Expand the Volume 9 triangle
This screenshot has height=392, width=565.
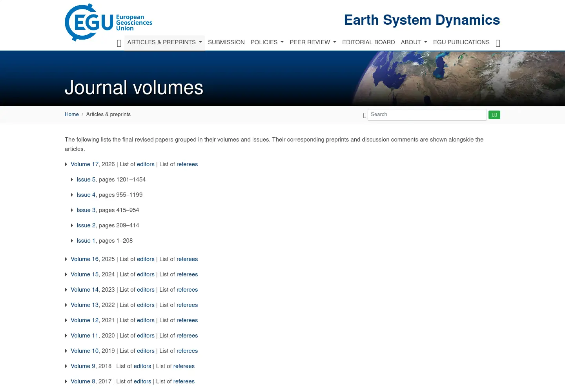66,366
